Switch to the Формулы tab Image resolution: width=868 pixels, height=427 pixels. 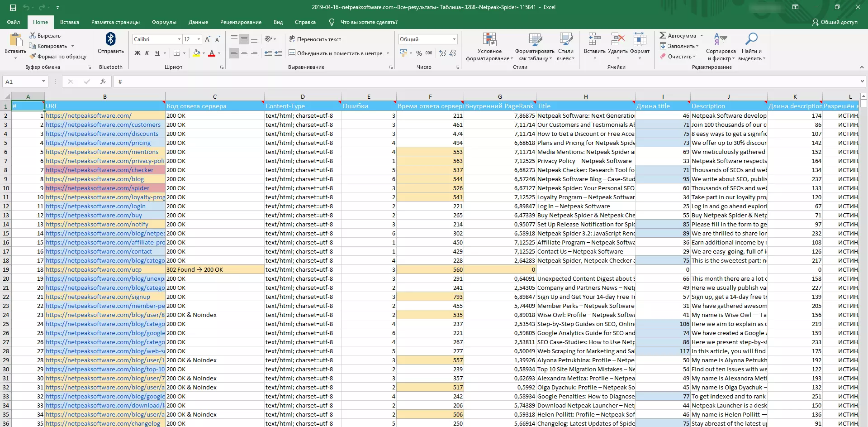164,22
